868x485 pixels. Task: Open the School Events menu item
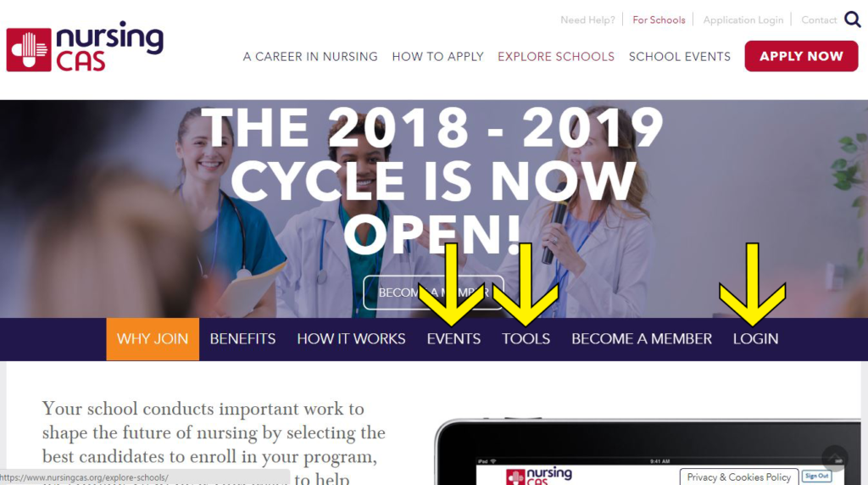(679, 57)
